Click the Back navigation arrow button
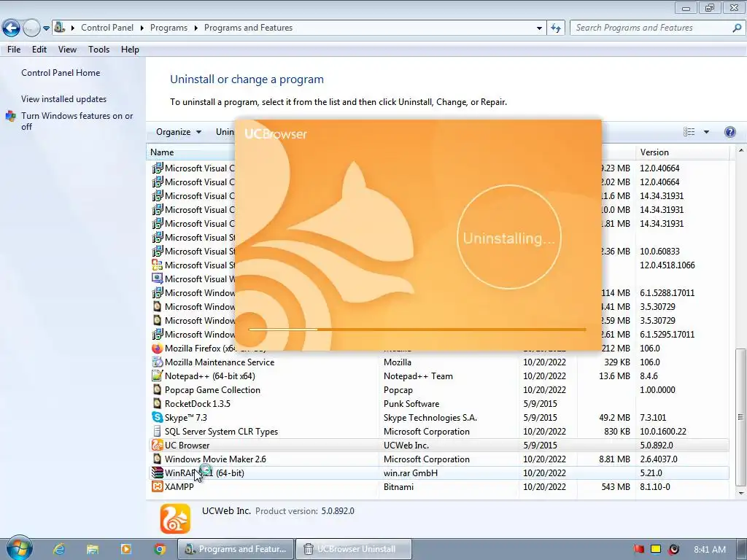Screen dimensions: 747x560 pyautogui.click(x=11, y=28)
